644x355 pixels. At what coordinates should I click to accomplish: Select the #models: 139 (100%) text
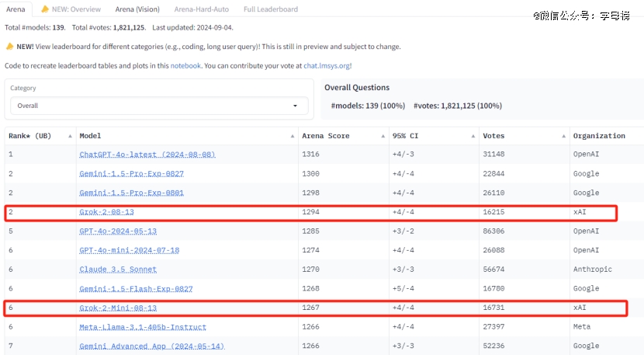pyautogui.click(x=368, y=106)
